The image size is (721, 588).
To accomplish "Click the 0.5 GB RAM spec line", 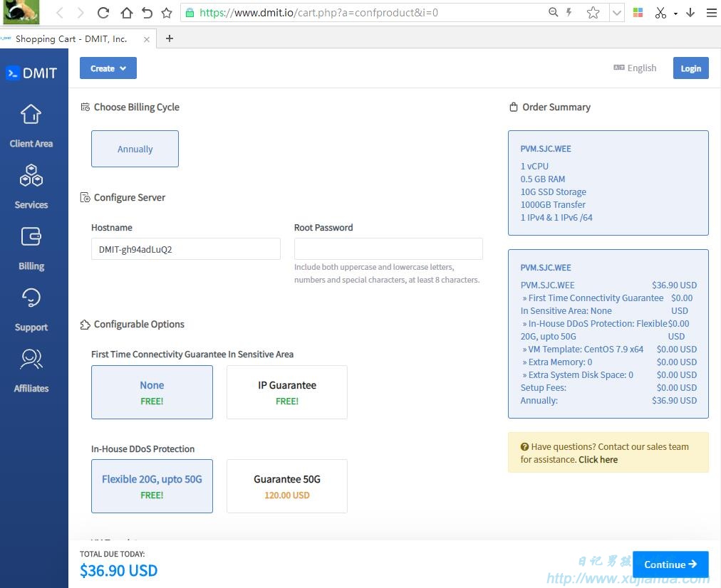I will point(543,179).
